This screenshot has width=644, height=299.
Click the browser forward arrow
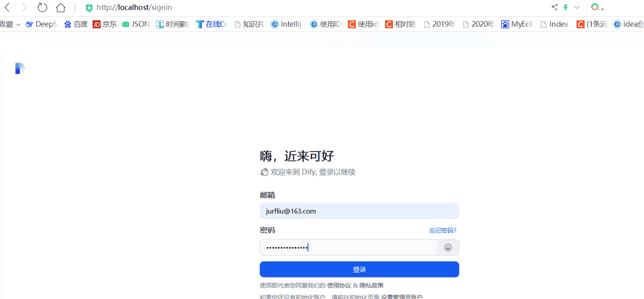pyautogui.click(x=24, y=8)
